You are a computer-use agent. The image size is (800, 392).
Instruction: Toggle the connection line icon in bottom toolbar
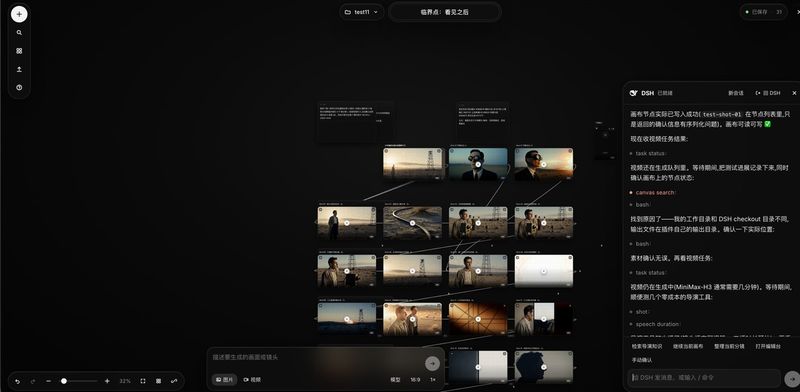click(174, 381)
